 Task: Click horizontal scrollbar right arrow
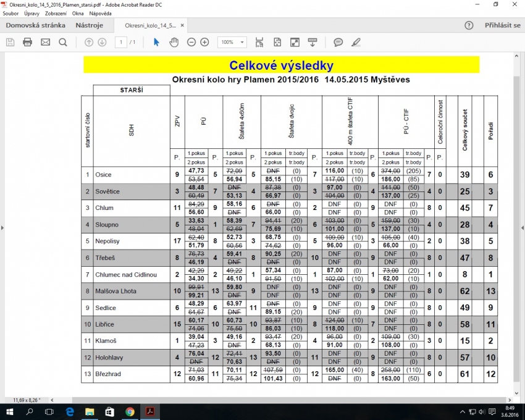(x=510, y=400)
